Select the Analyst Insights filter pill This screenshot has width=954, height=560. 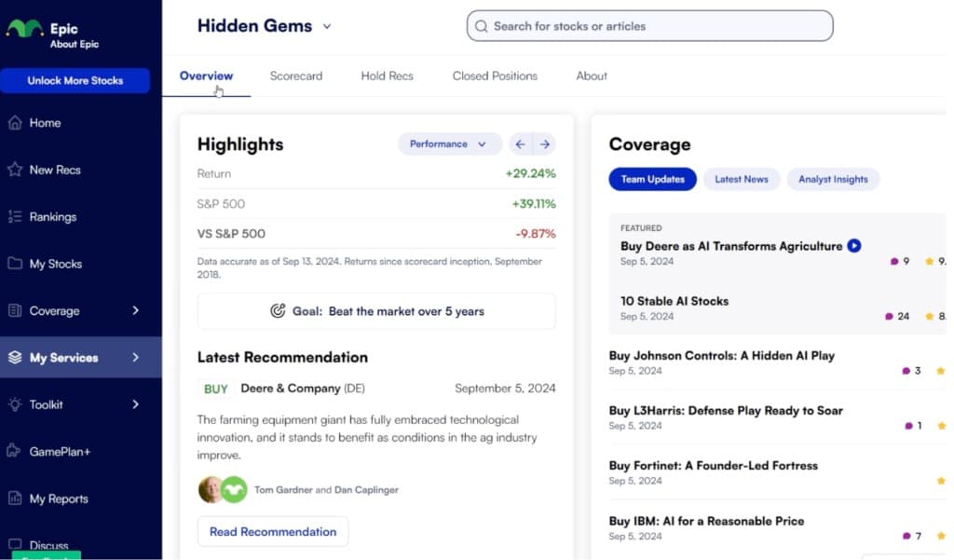click(833, 179)
